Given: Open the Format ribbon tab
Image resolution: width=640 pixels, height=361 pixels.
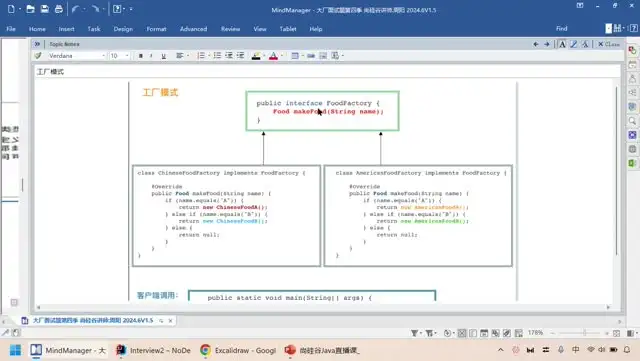Looking at the screenshot, I should pos(156,29).
